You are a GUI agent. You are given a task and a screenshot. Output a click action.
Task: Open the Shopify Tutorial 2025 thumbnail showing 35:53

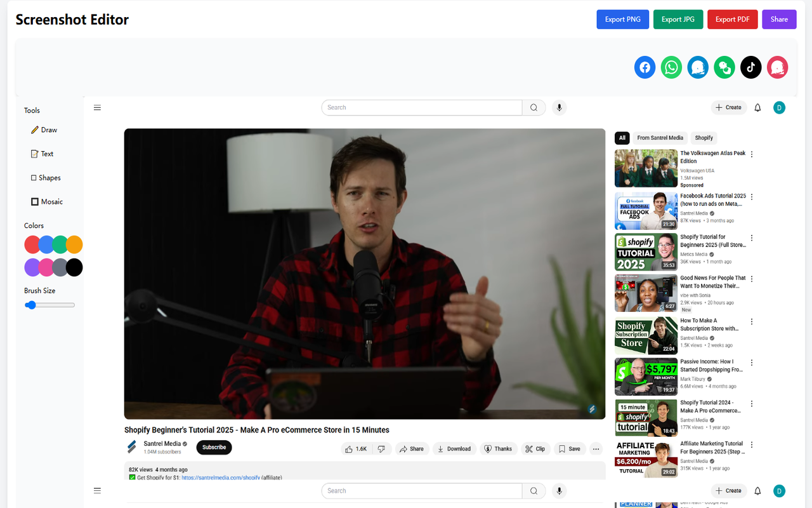[646, 252]
